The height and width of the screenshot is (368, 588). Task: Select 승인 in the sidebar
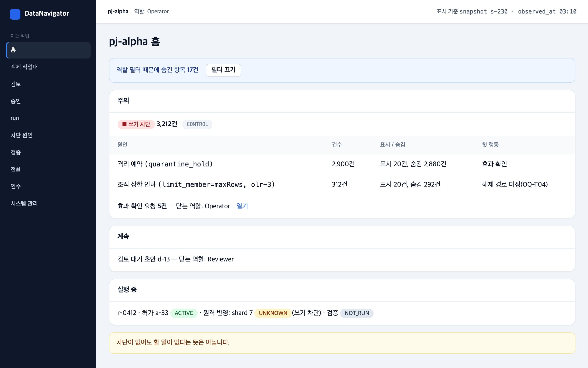pos(48,101)
